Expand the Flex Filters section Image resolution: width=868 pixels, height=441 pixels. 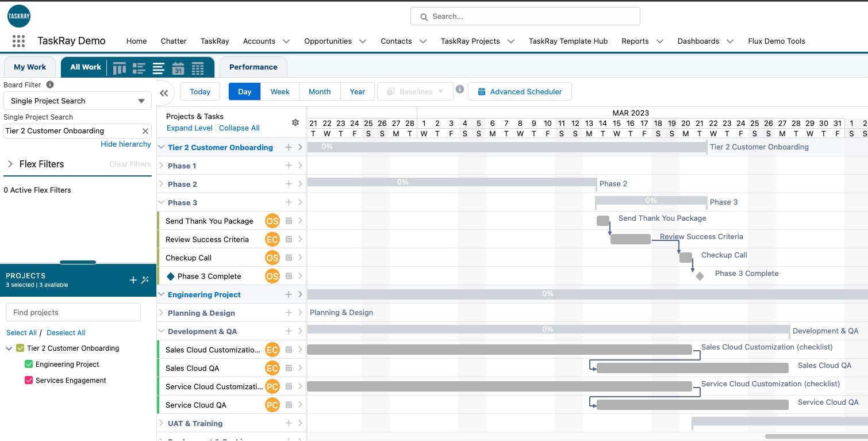10,164
